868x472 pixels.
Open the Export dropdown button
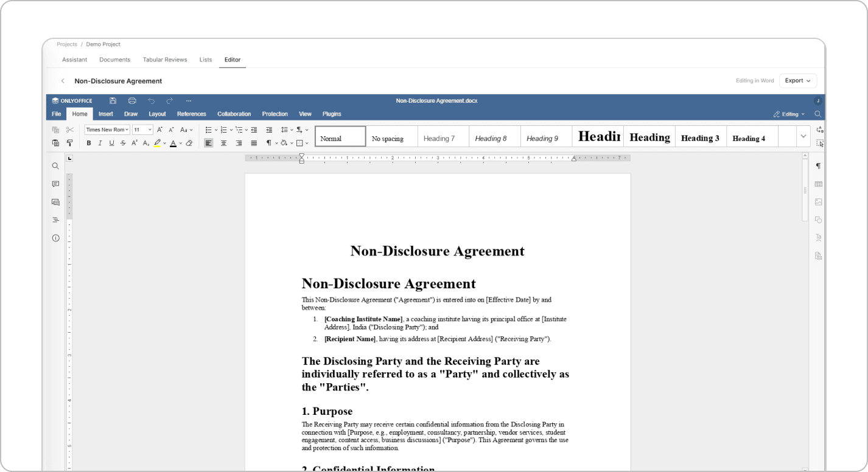pyautogui.click(x=798, y=81)
